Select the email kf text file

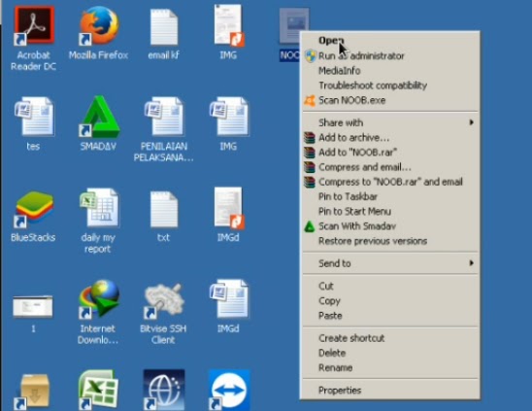point(164,27)
